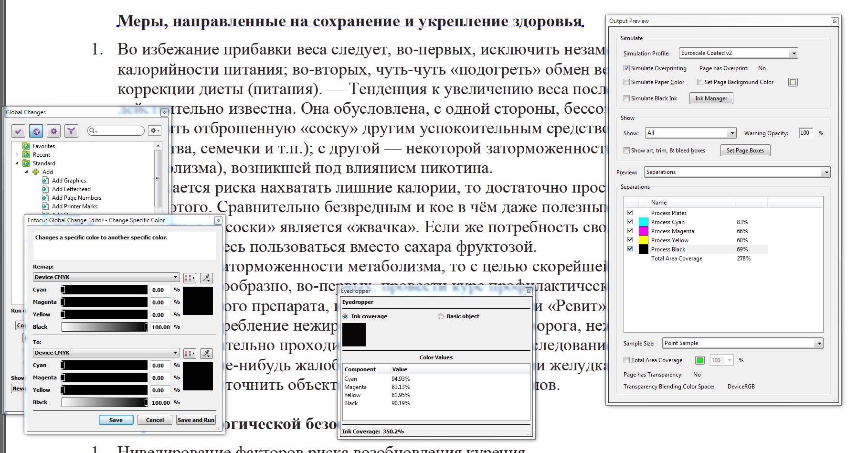Enable Show art, trim, & bleed boxes
The image size is (868, 453).
click(626, 151)
